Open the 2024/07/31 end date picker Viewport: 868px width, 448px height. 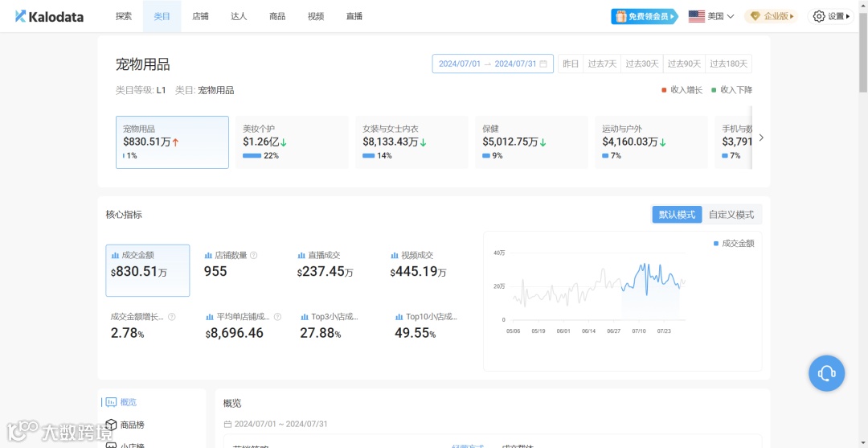tap(515, 64)
